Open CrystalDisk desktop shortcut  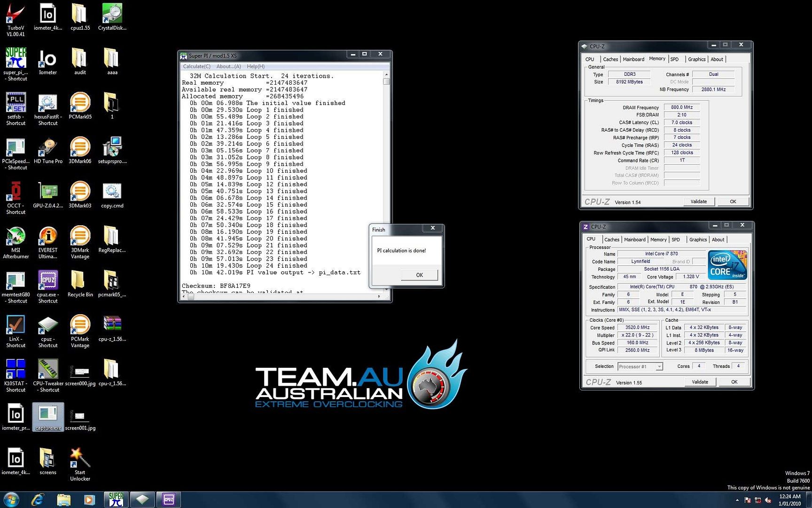pos(112,17)
